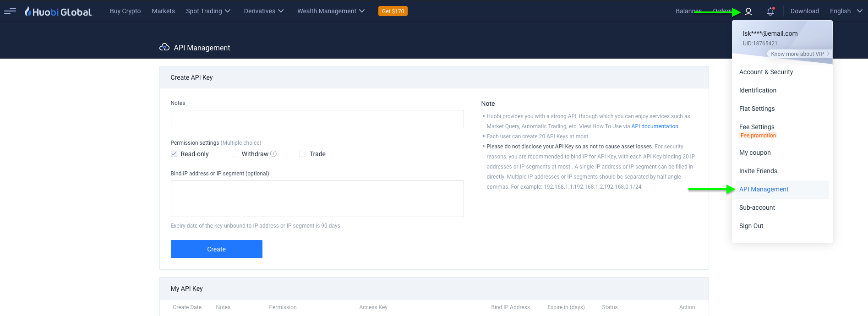Click the Create Date column header
Viewport: 868px width, 316px height.
[187, 307]
